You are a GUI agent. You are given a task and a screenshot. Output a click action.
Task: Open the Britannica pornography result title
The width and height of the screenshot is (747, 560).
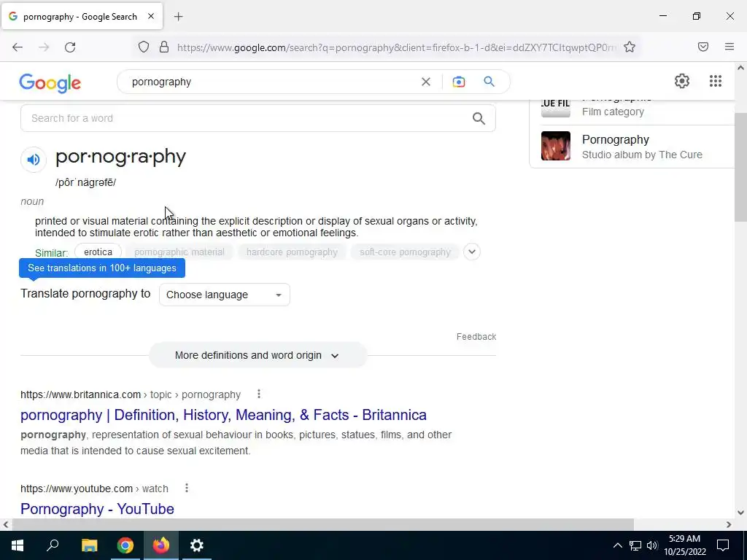pyautogui.click(x=223, y=415)
